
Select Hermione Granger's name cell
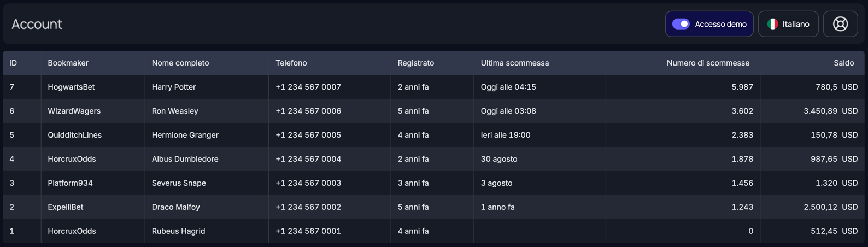(x=185, y=135)
